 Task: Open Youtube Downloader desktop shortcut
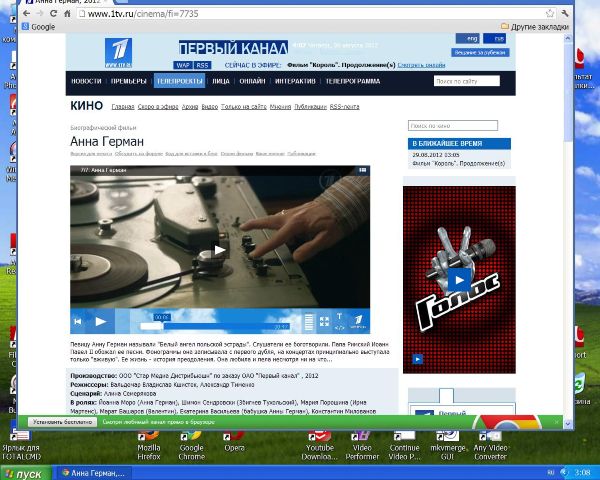320,445
